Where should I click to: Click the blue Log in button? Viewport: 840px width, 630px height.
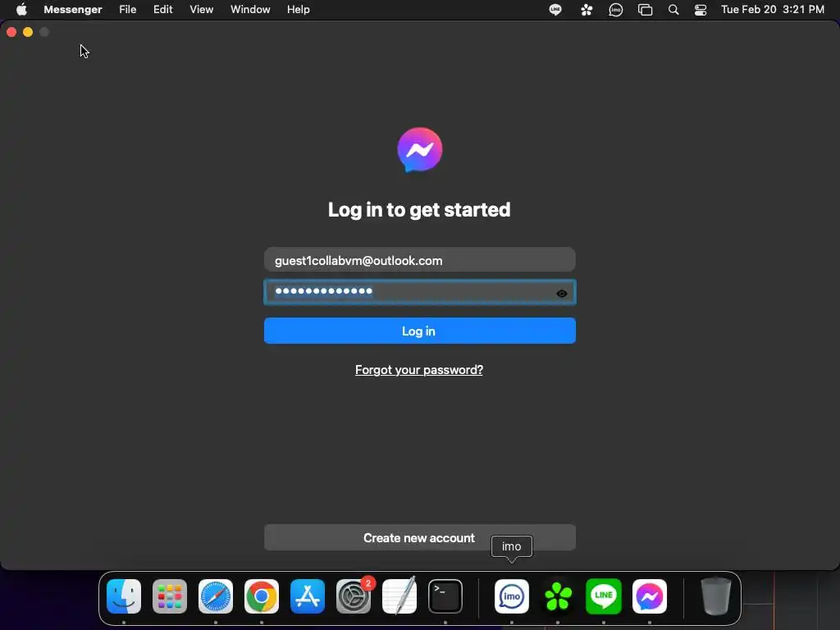419,331
